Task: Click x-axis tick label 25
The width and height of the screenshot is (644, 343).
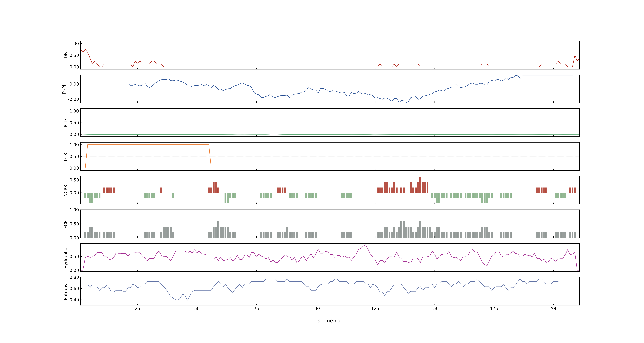Action: [137, 308]
